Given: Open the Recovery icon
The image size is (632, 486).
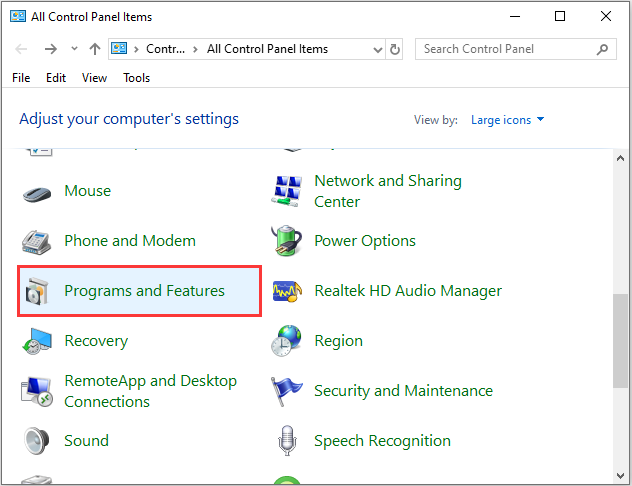Looking at the screenshot, I should click(38, 341).
